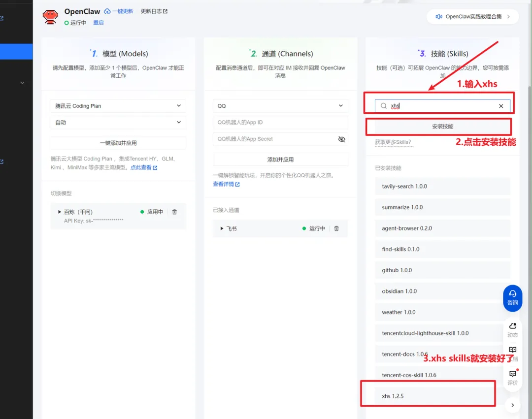The width and height of the screenshot is (532, 419).
Task: Select the summarize 1.0.0 skill
Action: 442,207
